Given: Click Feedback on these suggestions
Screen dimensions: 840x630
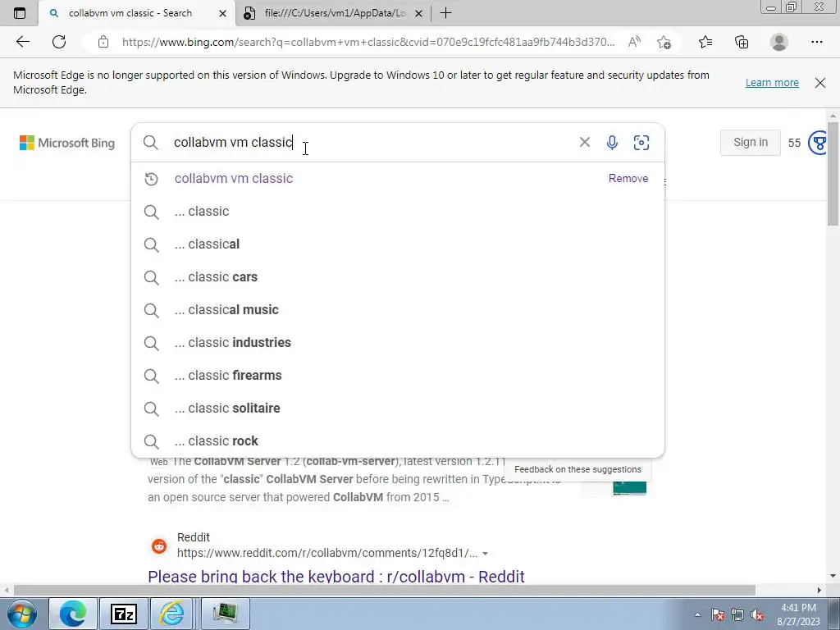Looking at the screenshot, I should point(577,469).
